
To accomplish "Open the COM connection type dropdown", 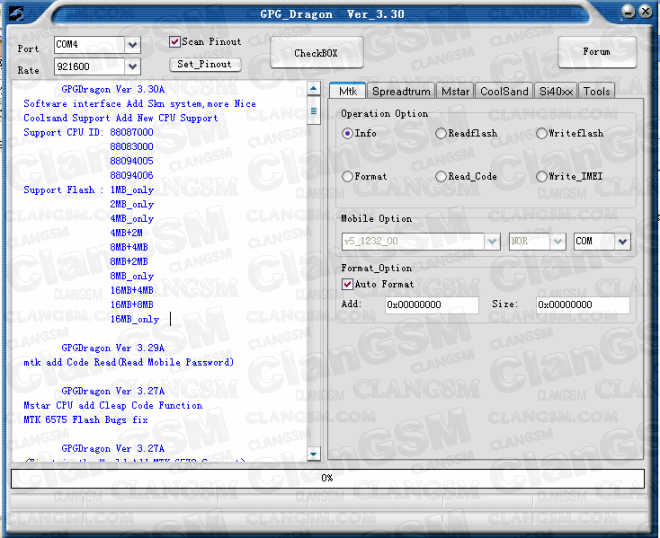I will point(623,242).
